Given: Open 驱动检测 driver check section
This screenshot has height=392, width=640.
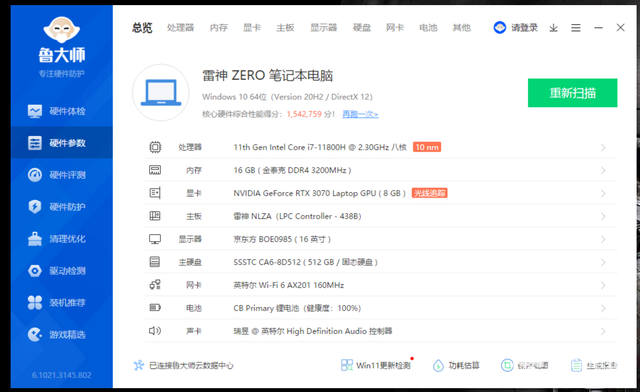Looking at the screenshot, I should point(61,270).
